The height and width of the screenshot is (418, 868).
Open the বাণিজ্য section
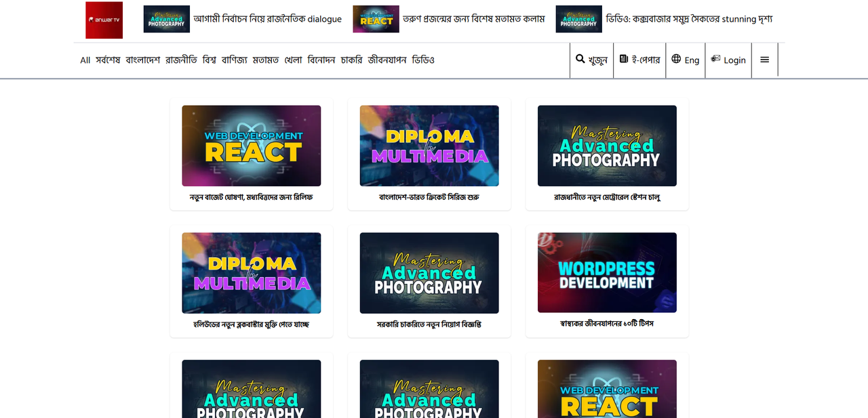(235, 60)
